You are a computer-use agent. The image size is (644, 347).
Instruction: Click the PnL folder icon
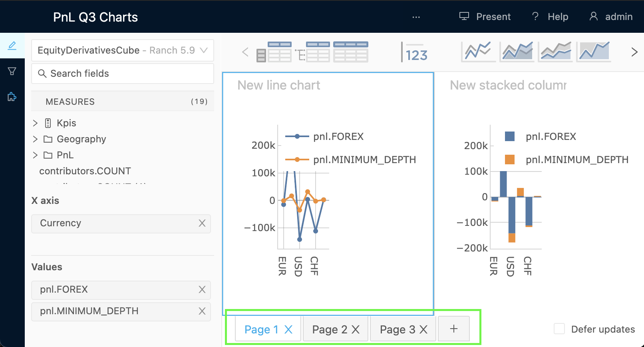point(48,155)
